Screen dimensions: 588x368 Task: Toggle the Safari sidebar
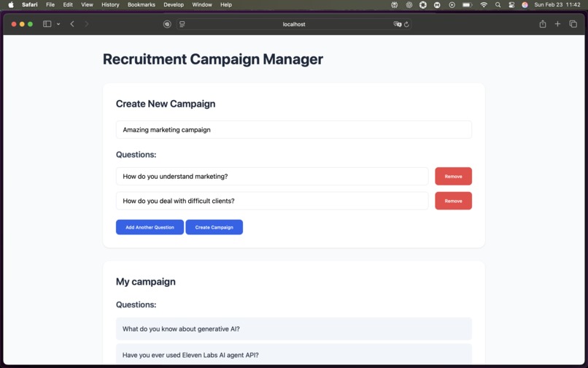click(47, 24)
